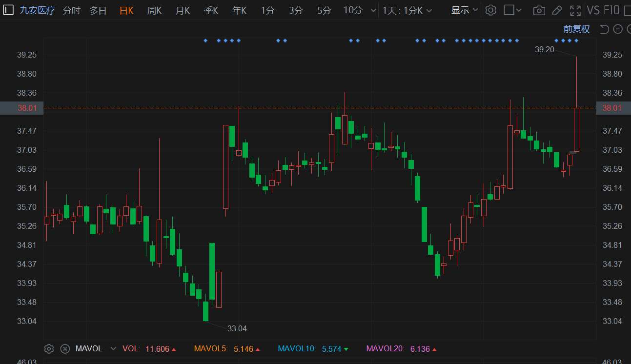Remove the MAVOL indicator with X icon
The height and width of the screenshot is (364, 631).
pos(65,348)
